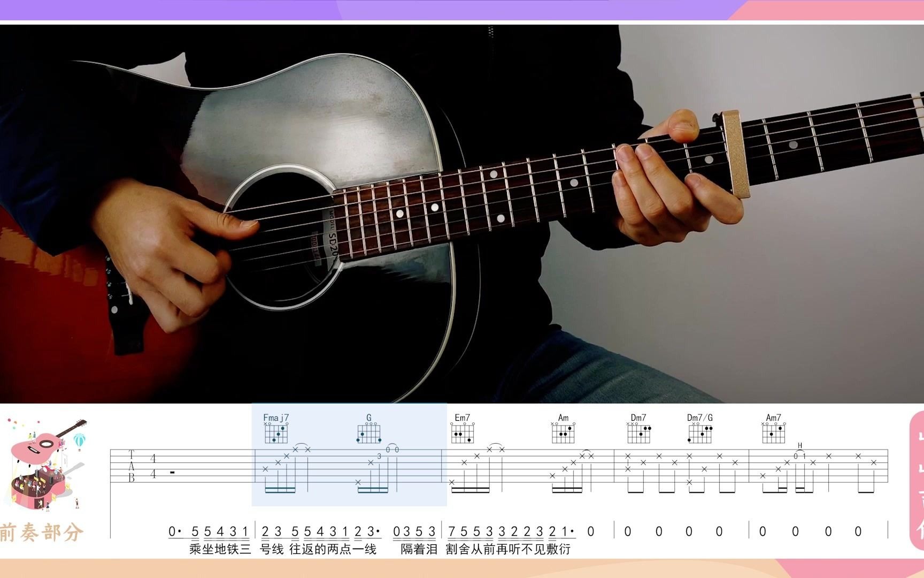The width and height of the screenshot is (924, 578).
Task: Select the chord name label Fmaj7
Action: coord(276,417)
